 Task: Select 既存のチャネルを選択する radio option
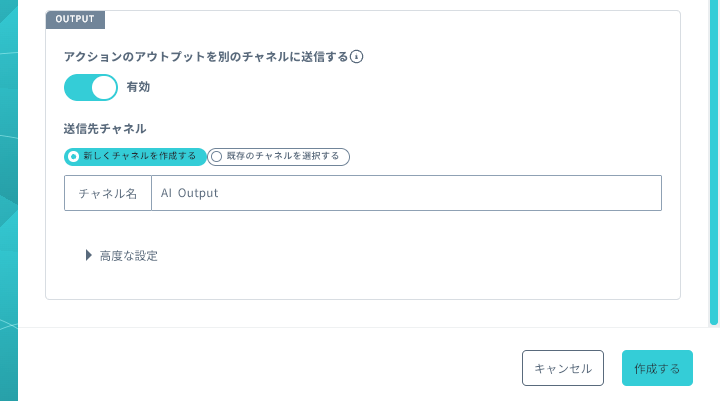[x=278, y=157]
